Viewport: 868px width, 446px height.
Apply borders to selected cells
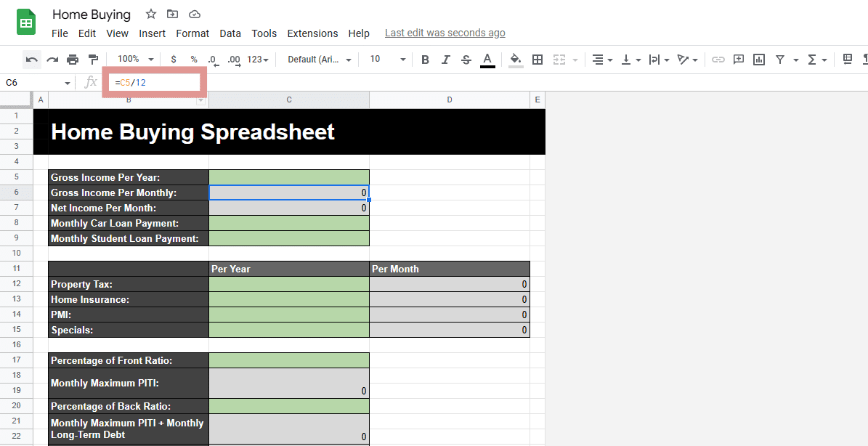tap(537, 60)
